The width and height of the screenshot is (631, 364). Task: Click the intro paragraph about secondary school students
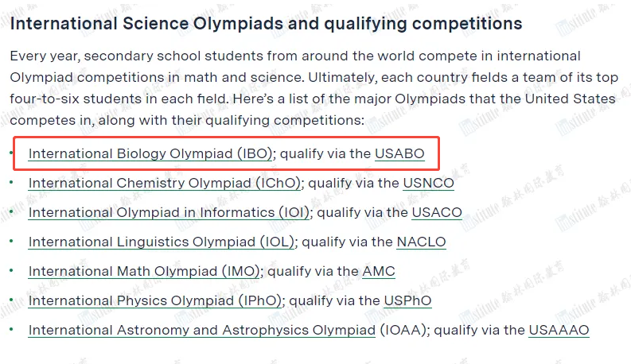(314, 87)
